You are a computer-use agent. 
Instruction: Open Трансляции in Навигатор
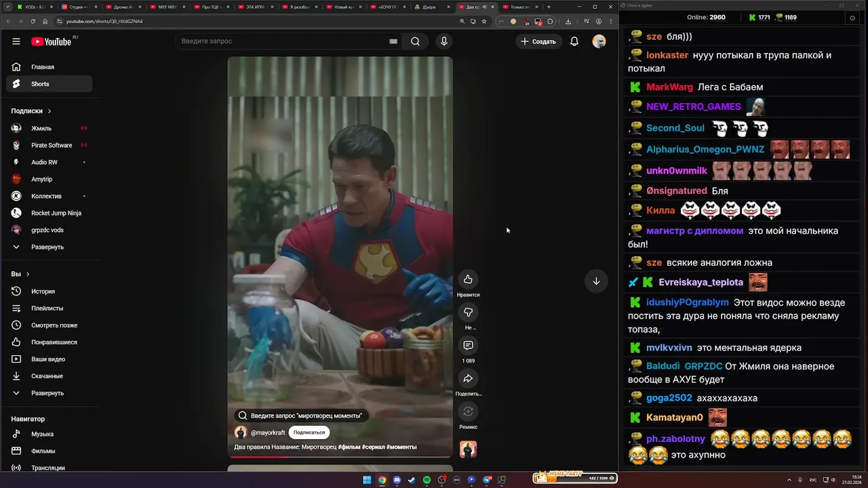[49, 468]
